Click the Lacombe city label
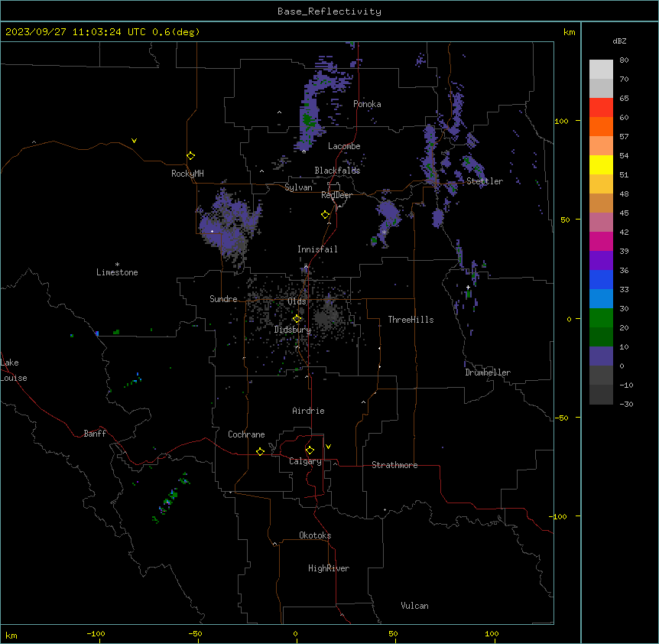 (344, 146)
